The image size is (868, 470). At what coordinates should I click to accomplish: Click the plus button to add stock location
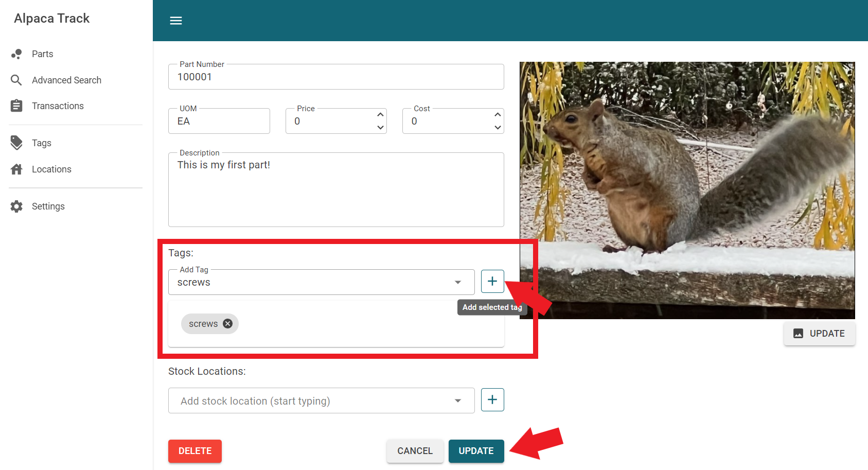492,400
